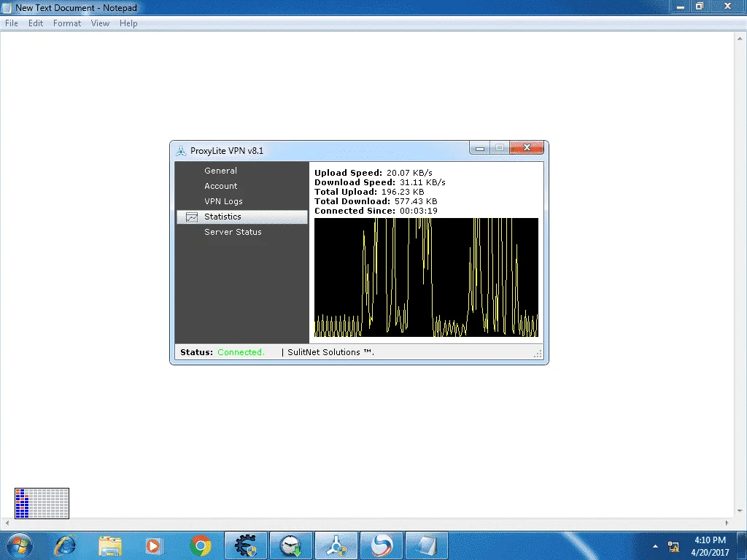Open the General section in ProxyLite VPN

(x=220, y=171)
